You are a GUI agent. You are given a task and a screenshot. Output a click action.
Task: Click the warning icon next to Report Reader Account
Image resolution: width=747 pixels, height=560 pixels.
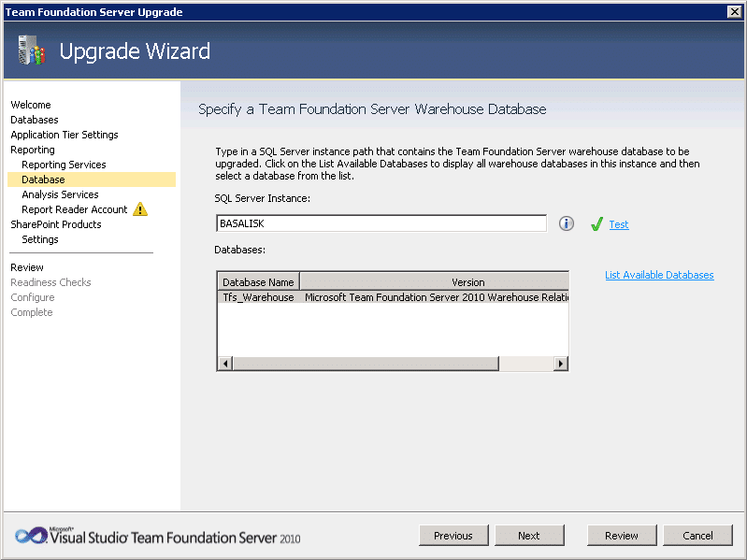point(140,209)
